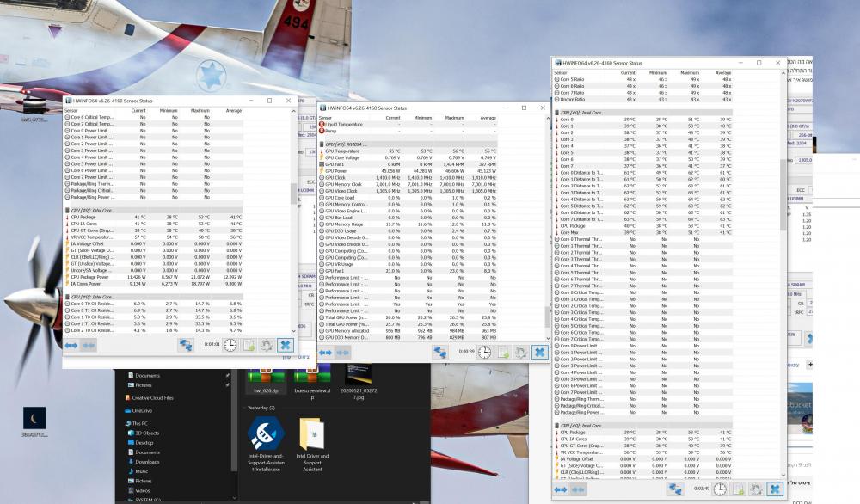The image size is (860, 504).
Task: Click scrollbar thumb of the 0:03:40 HWiNFO window
Action: (x=783, y=194)
